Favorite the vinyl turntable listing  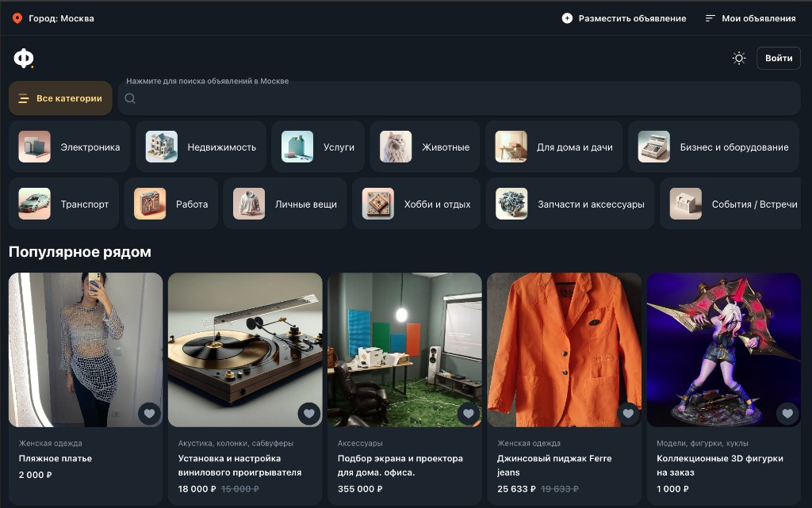[x=308, y=414]
